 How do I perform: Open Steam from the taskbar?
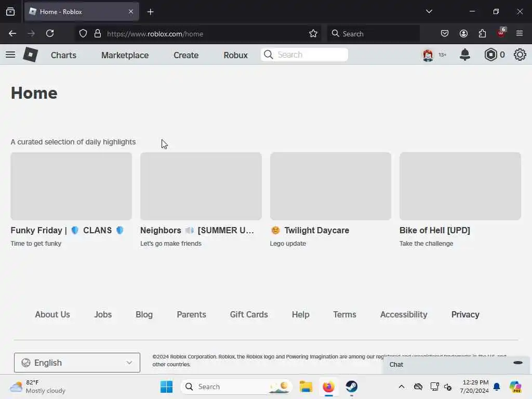click(352, 387)
